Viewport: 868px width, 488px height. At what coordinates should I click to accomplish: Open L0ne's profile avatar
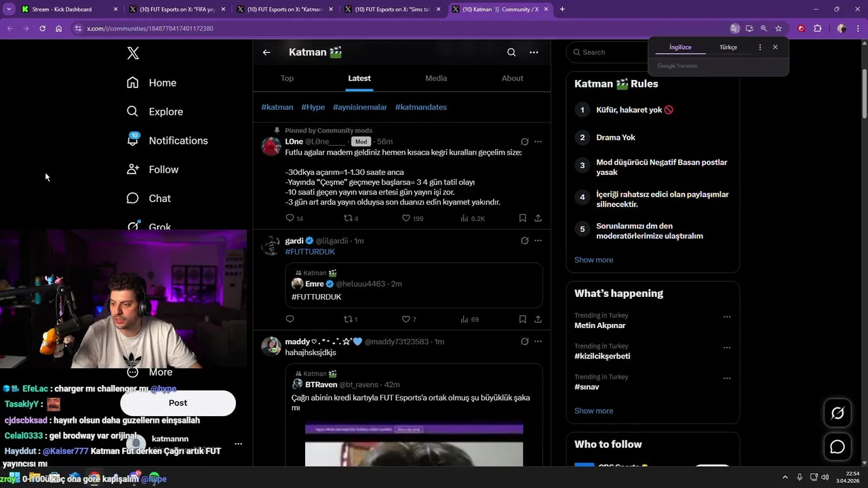coord(271,146)
